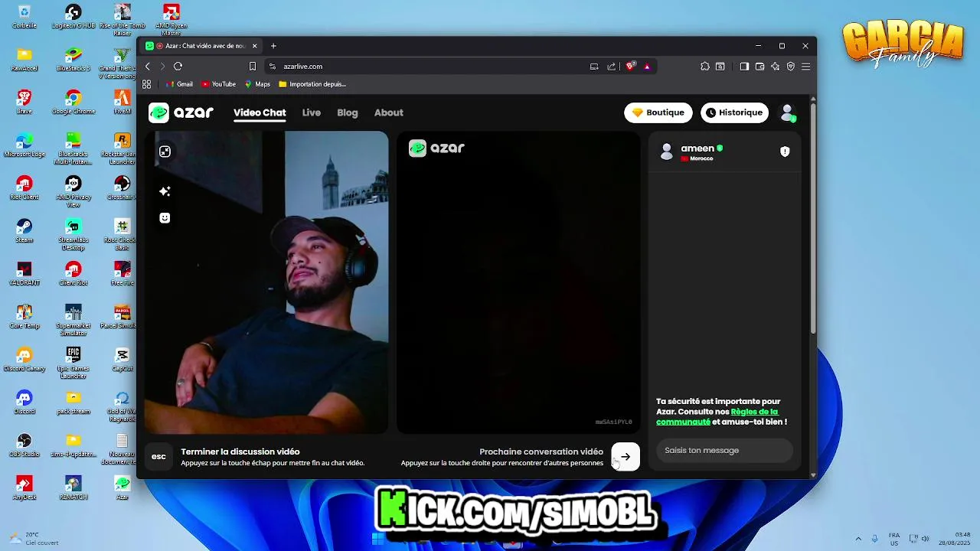
Task: Click the Saisis ton message field
Action: 724,450
